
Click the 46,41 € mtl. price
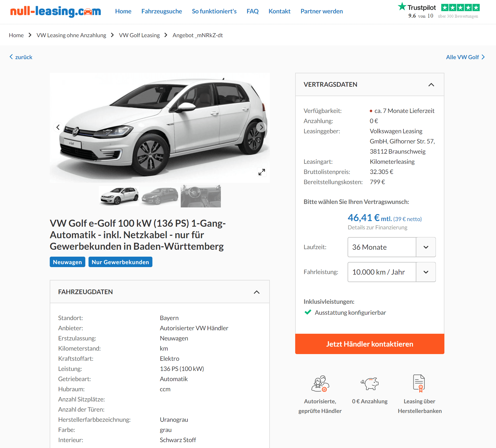point(370,218)
